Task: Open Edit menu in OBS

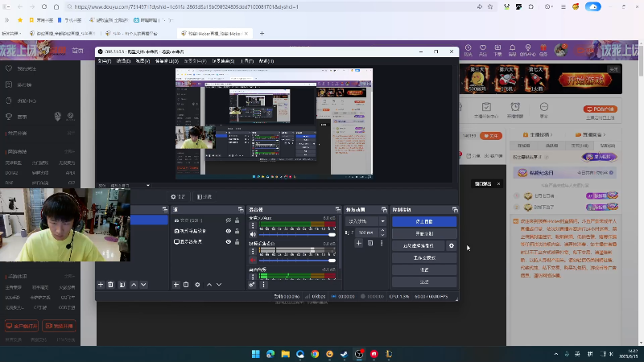Action: pos(123,61)
